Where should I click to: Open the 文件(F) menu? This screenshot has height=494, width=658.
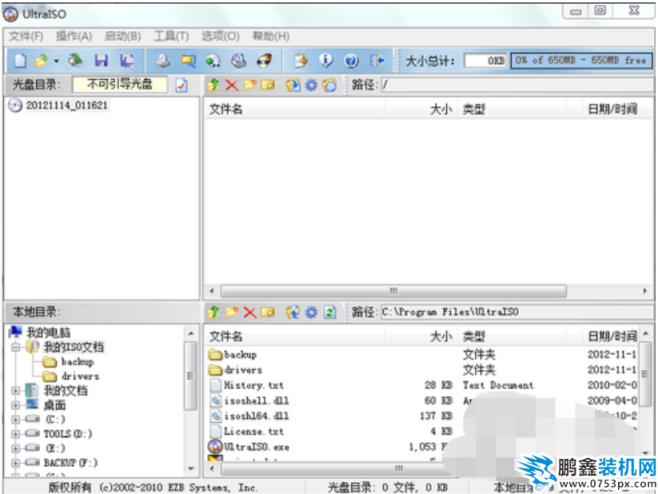(26, 37)
